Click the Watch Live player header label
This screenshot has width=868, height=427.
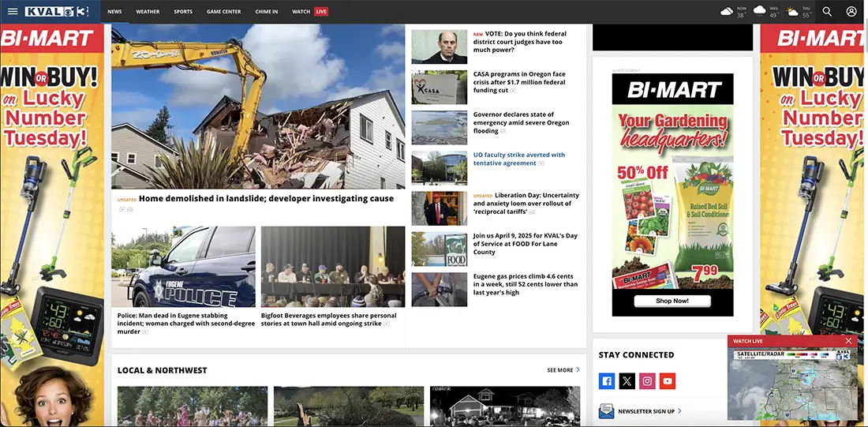[747, 341]
